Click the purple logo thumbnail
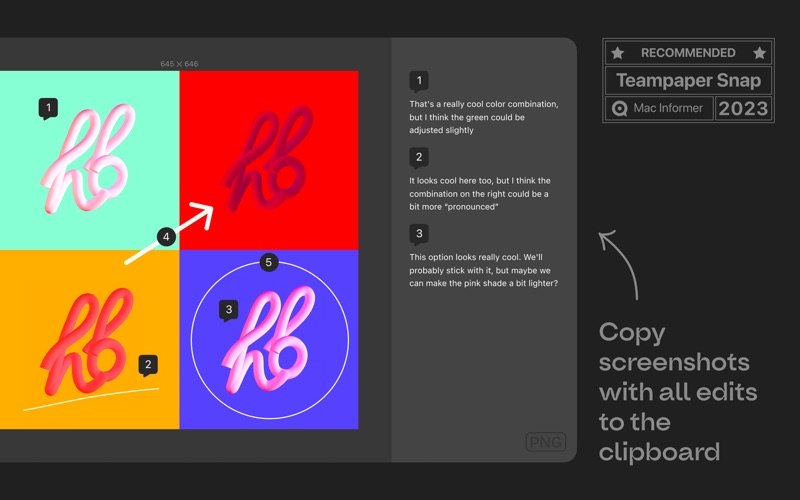The height and width of the screenshot is (500, 800). coord(269,340)
